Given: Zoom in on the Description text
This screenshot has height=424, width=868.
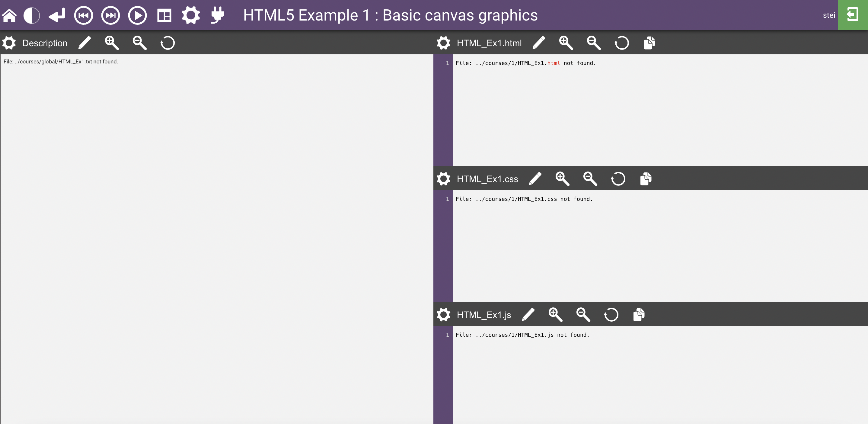Looking at the screenshot, I should coord(111,43).
